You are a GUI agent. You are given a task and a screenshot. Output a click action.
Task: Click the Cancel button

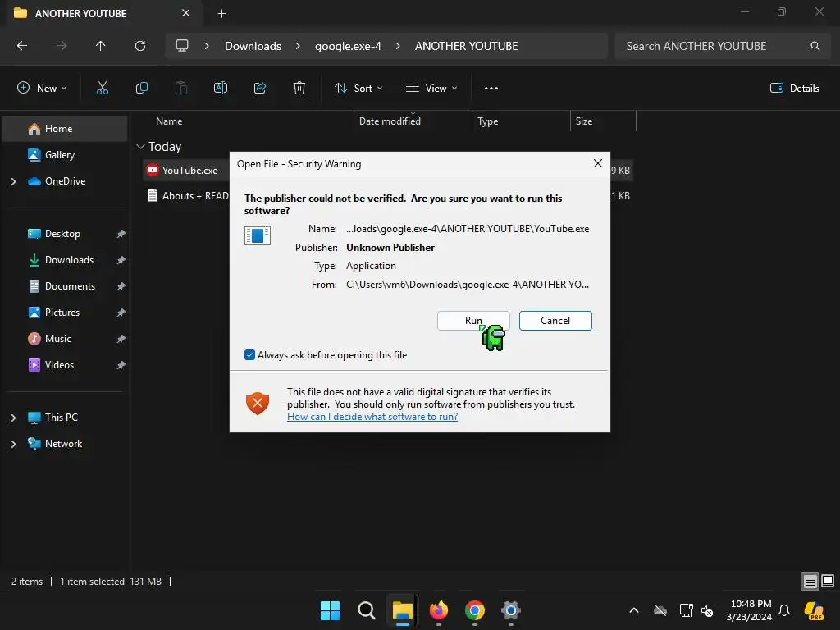pyautogui.click(x=555, y=321)
